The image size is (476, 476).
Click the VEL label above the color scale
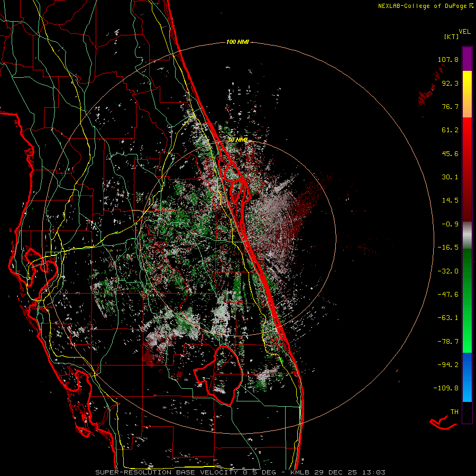click(464, 31)
